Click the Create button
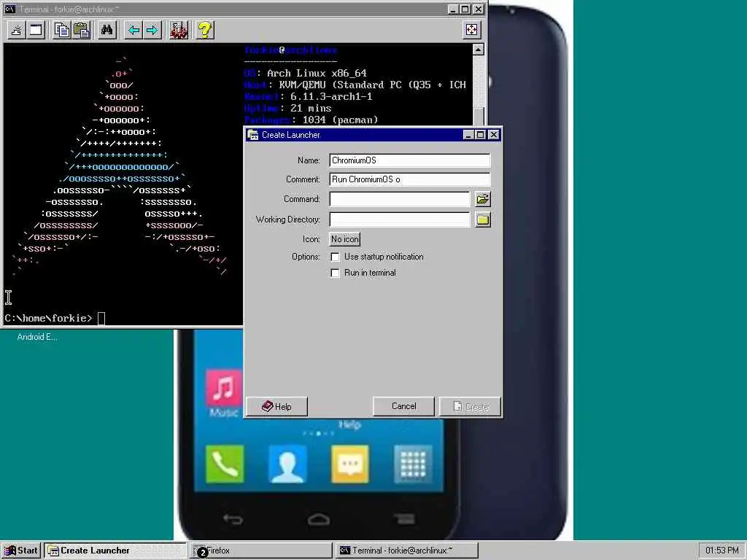Viewport: 747px width, 560px height. tap(471, 407)
